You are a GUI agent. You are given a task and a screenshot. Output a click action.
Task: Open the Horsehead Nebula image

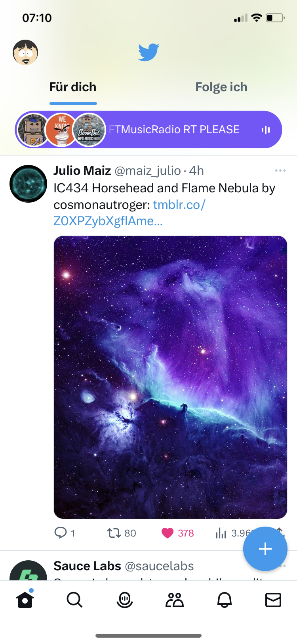point(170,377)
